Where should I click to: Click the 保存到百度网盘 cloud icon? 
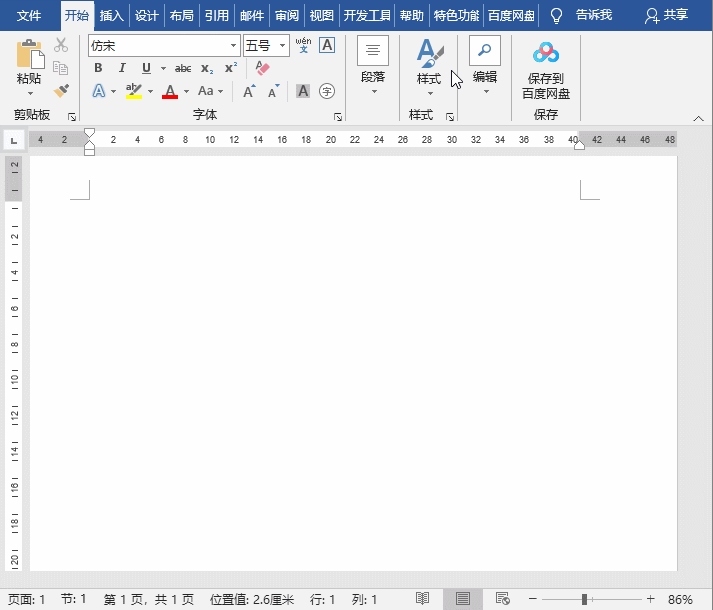[x=546, y=53]
